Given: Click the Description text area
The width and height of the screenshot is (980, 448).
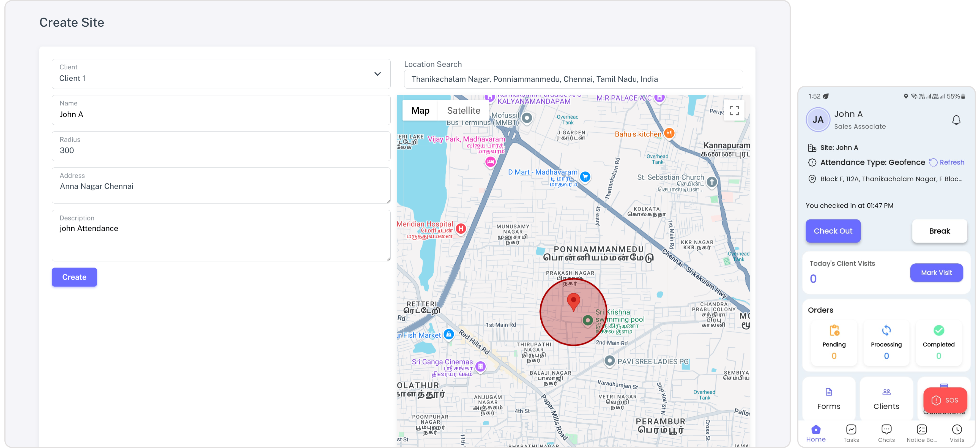Looking at the screenshot, I should [221, 235].
